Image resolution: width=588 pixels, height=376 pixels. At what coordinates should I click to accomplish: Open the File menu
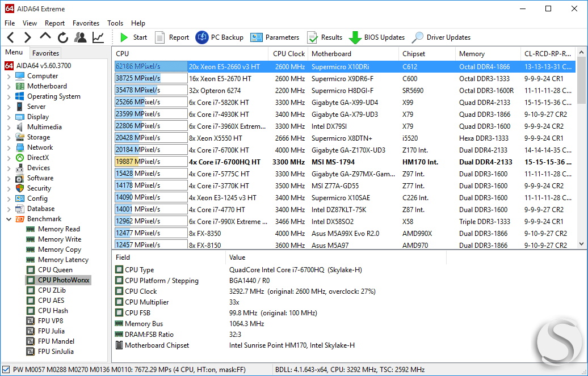point(10,23)
